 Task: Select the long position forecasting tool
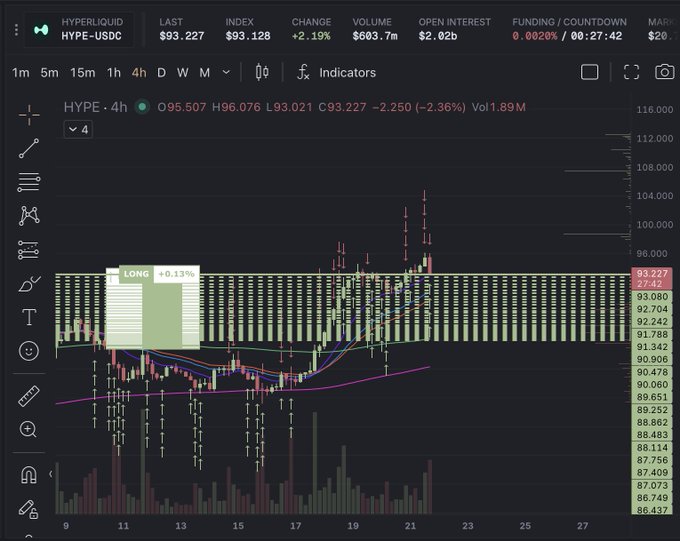[x=29, y=250]
